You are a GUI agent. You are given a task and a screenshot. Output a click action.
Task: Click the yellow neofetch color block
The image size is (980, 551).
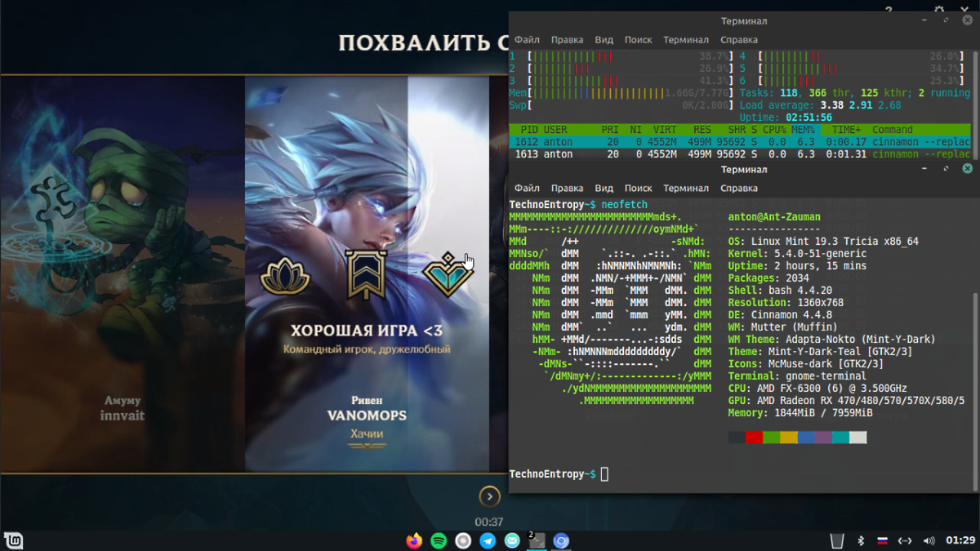(x=788, y=438)
